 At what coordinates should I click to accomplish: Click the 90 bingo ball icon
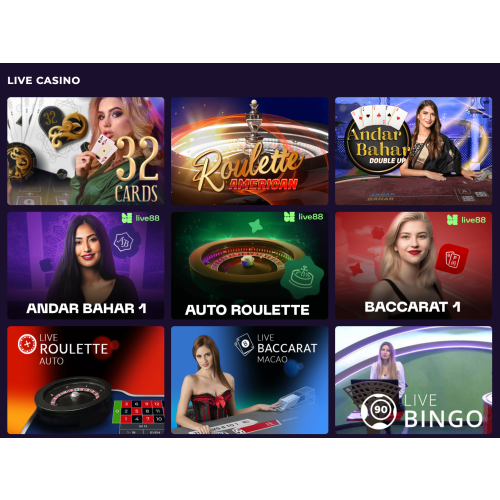point(379,411)
